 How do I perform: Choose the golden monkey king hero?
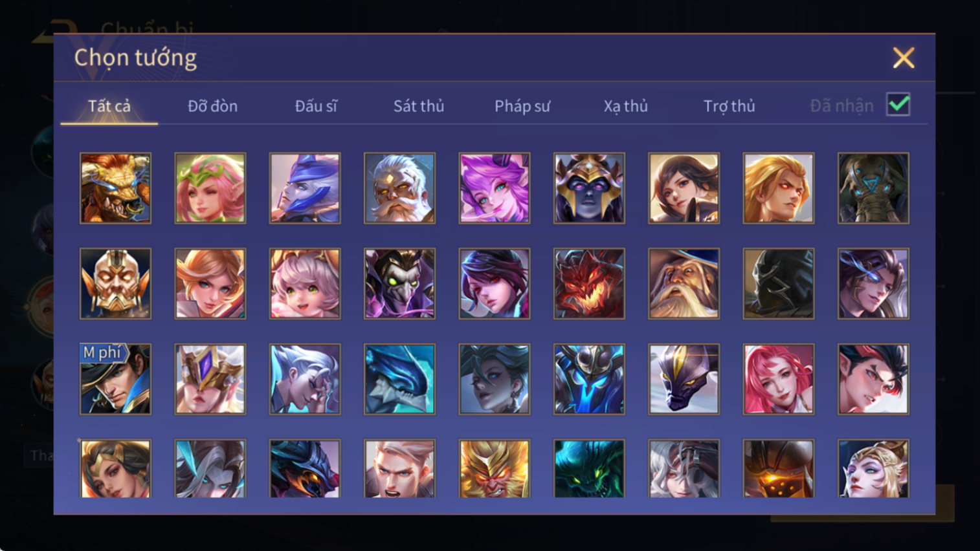point(495,469)
